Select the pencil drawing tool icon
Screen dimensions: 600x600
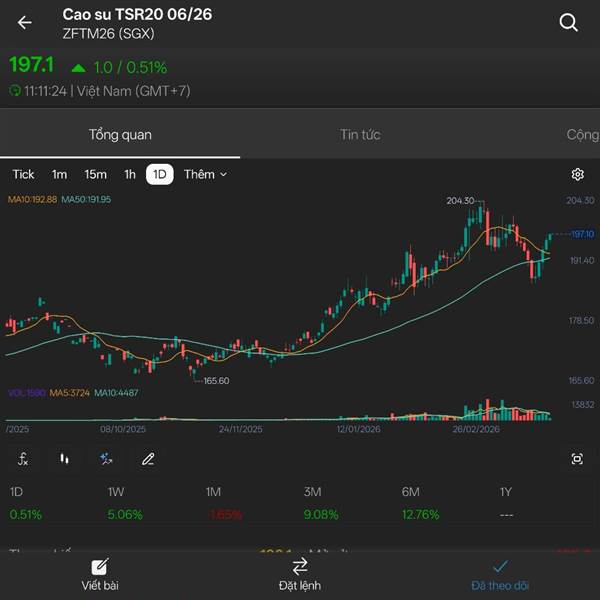(x=148, y=459)
